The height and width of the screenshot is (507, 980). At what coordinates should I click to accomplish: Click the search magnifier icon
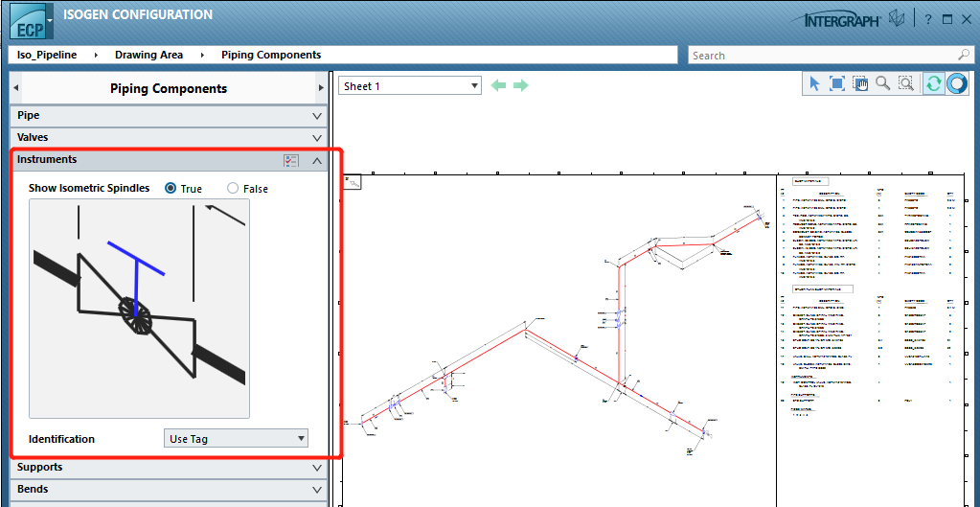pyautogui.click(x=963, y=55)
